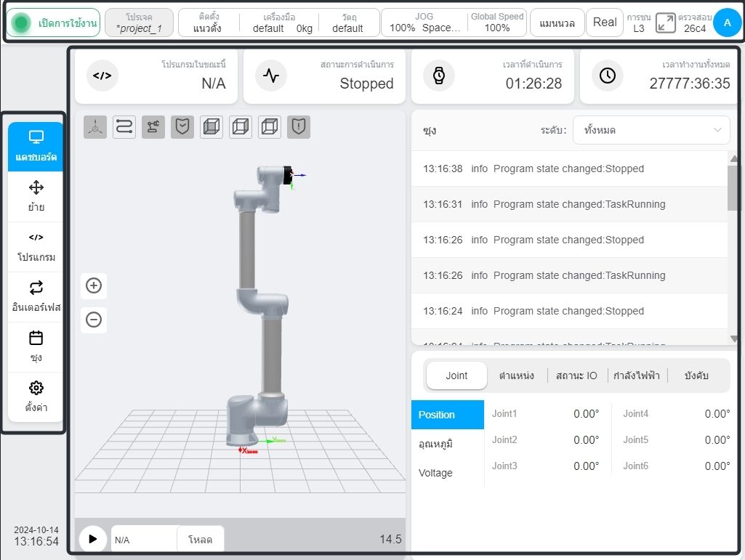Click the log scrollbar up arrow
The height and width of the screenshot is (560, 745).
click(x=733, y=158)
